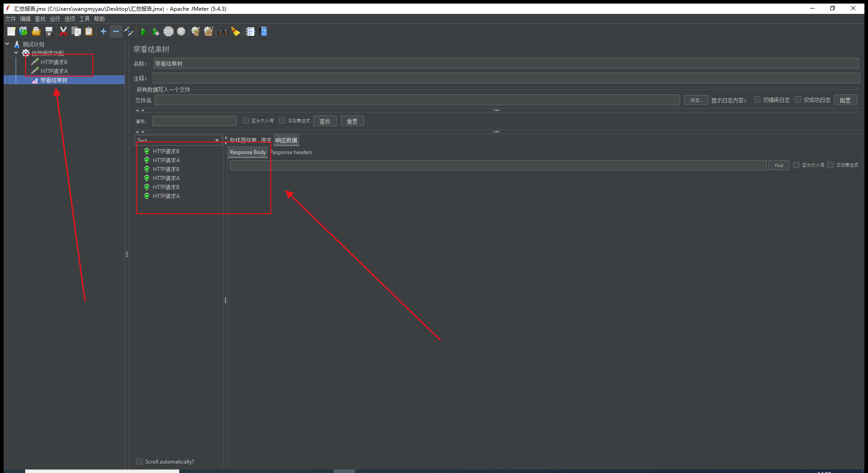The image size is (868, 473).
Task: Select HTTP请求A in test plan tree
Action: [x=54, y=71]
